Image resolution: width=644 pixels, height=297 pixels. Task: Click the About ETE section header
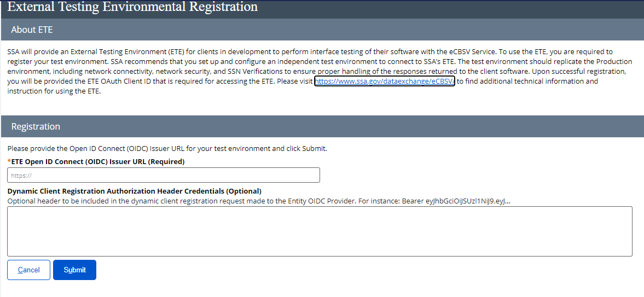[32, 30]
